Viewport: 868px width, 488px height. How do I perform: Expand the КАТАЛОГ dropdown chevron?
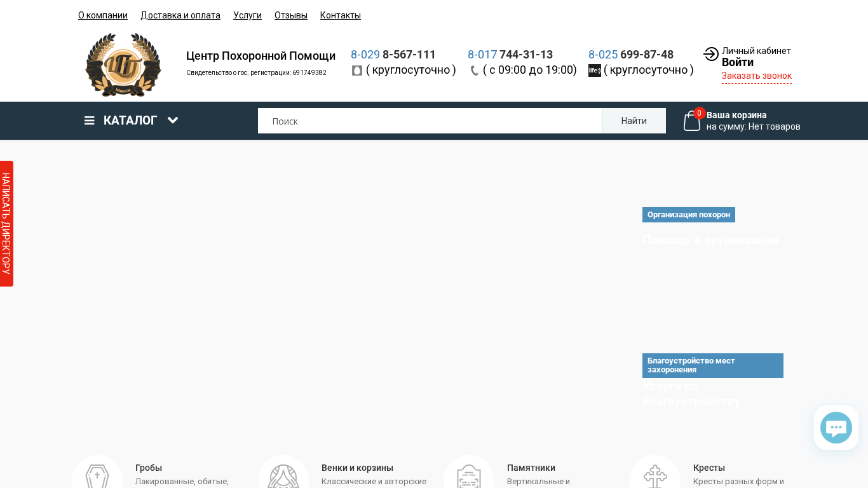[173, 121]
